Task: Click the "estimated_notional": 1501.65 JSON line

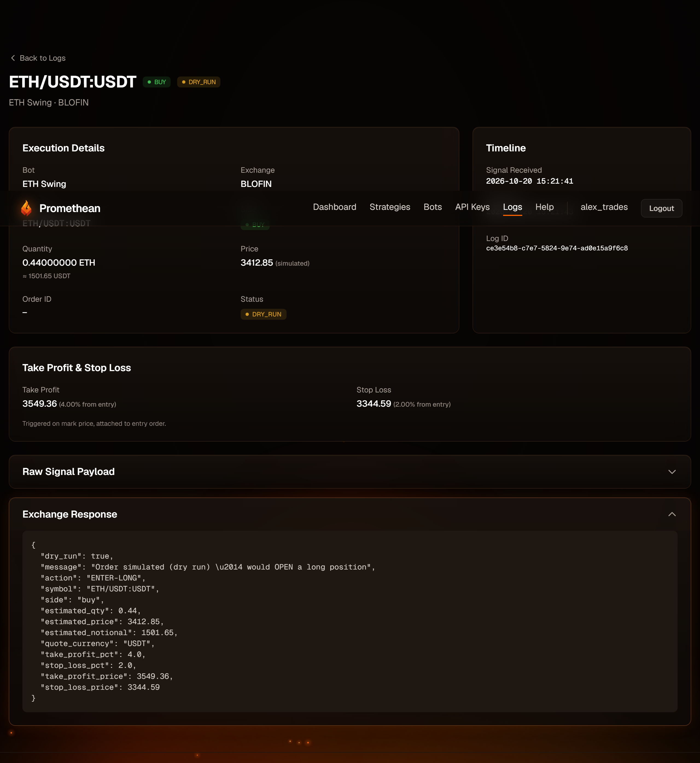Action: (x=109, y=632)
